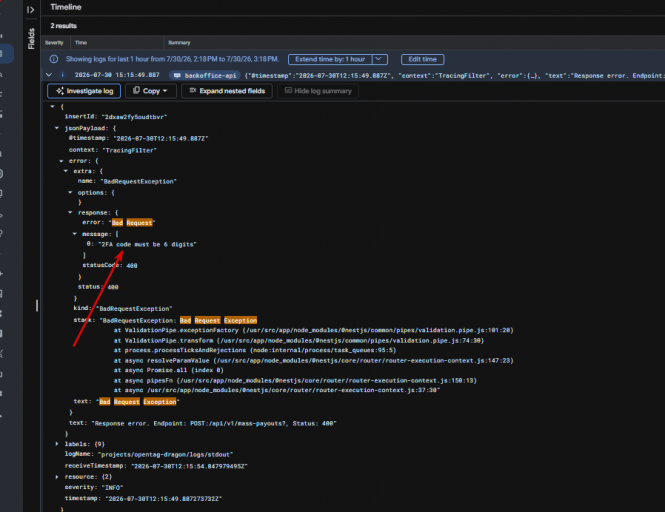
Task: Collapse the Fields side panel icon
Action: (x=31, y=9)
